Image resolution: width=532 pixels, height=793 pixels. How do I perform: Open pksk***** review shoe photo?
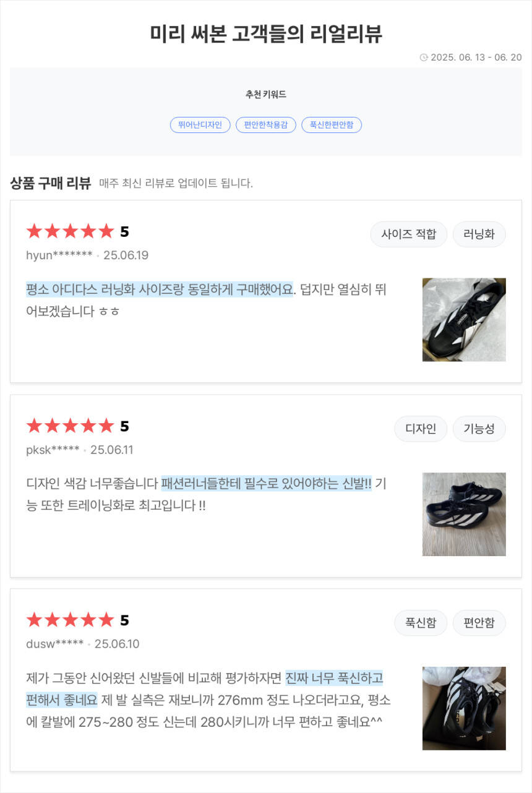pos(464,514)
